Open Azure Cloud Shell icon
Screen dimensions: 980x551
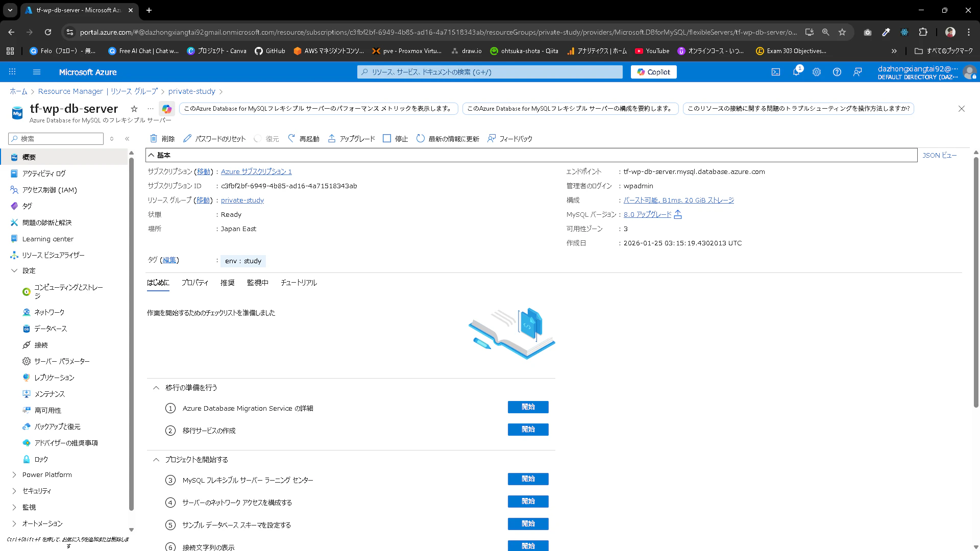(x=775, y=72)
